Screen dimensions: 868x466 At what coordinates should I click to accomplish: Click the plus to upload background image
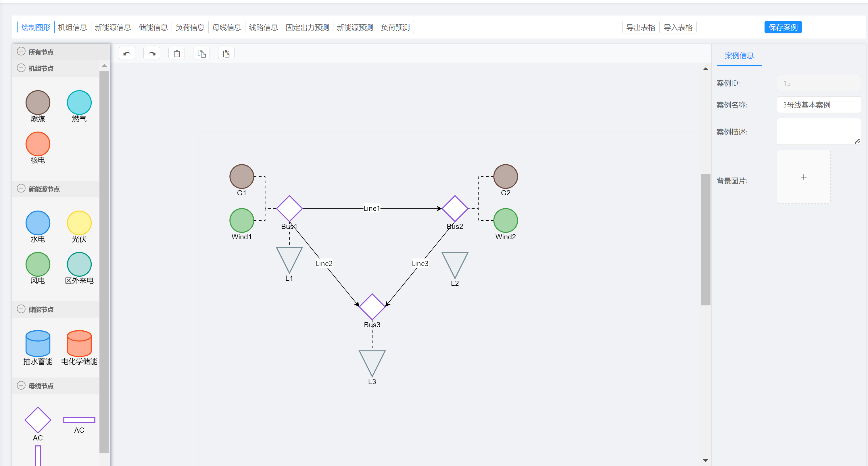tap(804, 177)
